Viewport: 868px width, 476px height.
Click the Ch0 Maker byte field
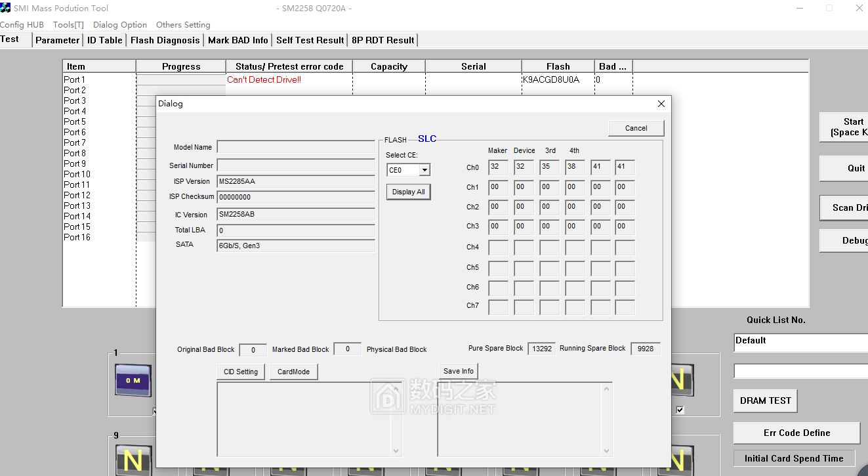[x=499, y=167]
